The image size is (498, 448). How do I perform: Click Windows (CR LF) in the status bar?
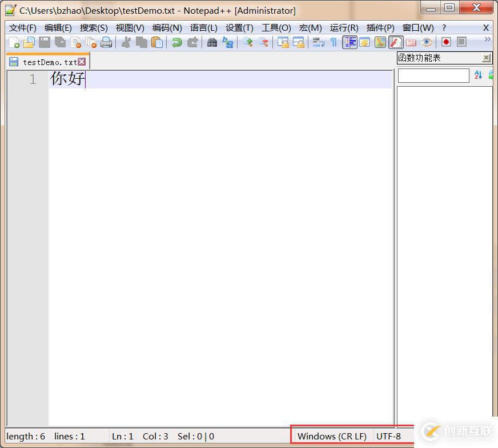333,436
